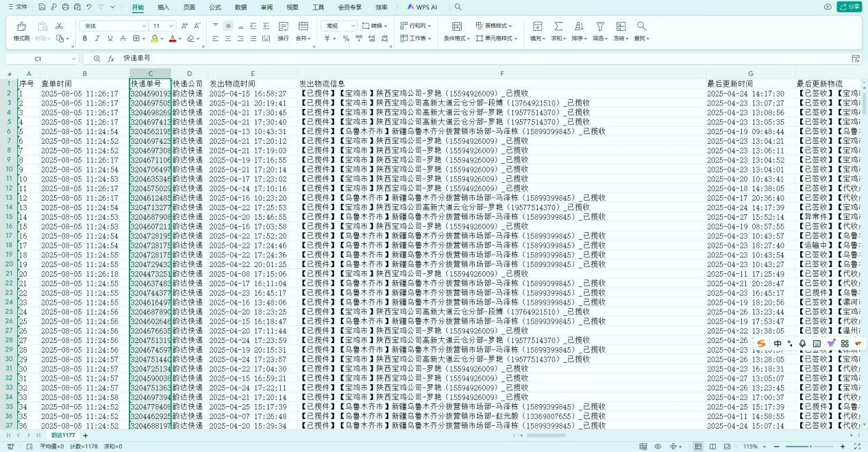868x452 pixels.
Task: Undo the last action
Action: pyautogui.click(x=89, y=7)
